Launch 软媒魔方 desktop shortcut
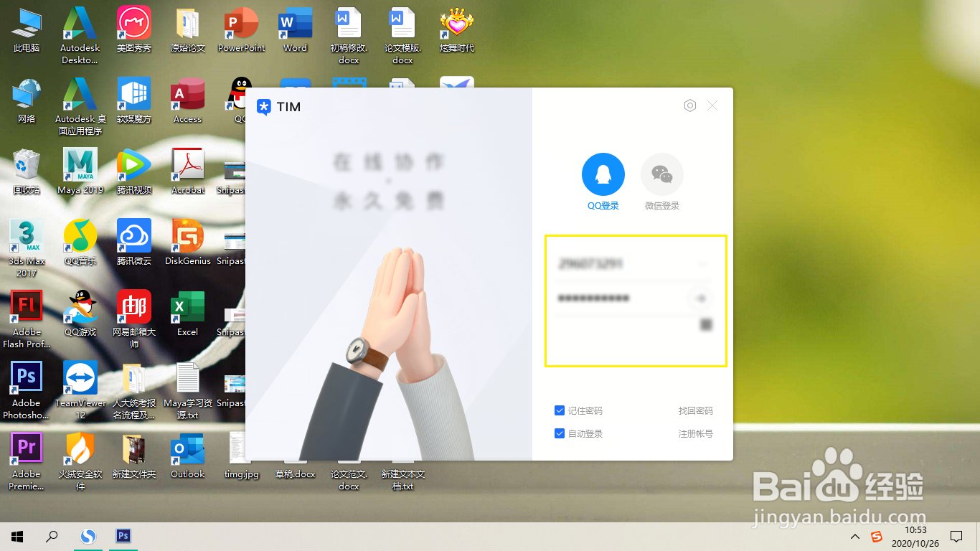 point(134,101)
